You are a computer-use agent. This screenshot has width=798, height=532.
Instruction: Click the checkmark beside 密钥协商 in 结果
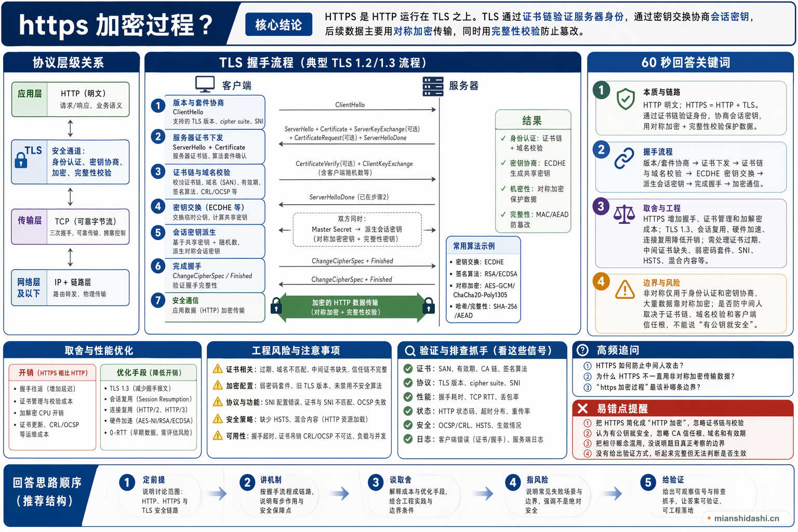(x=503, y=163)
